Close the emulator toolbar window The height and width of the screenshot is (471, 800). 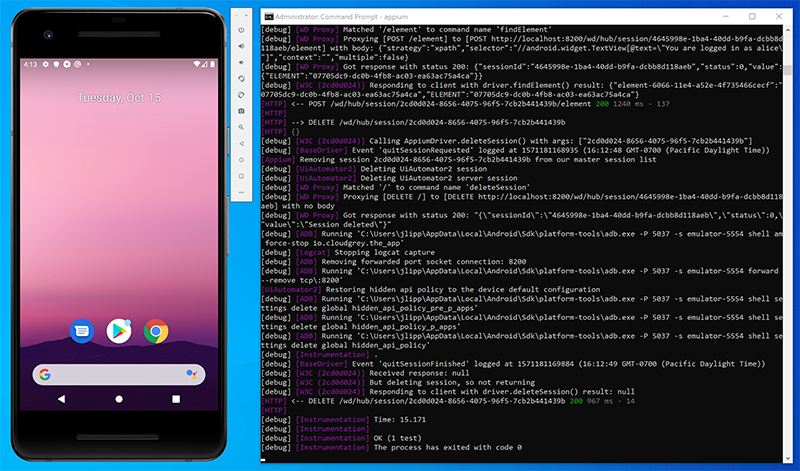pos(246,15)
